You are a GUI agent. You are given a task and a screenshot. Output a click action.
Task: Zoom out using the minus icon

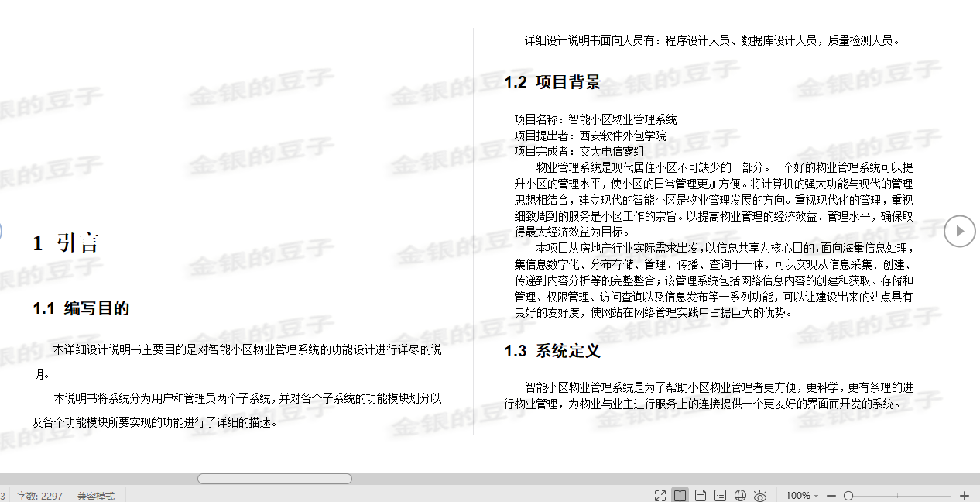tap(831, 494)
